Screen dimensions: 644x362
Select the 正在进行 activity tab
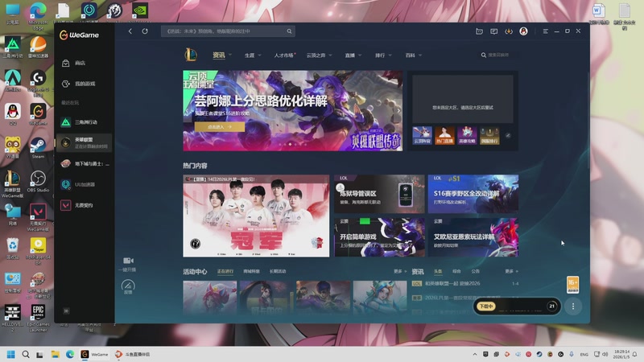pyautogui.click(x=225, y=271)
